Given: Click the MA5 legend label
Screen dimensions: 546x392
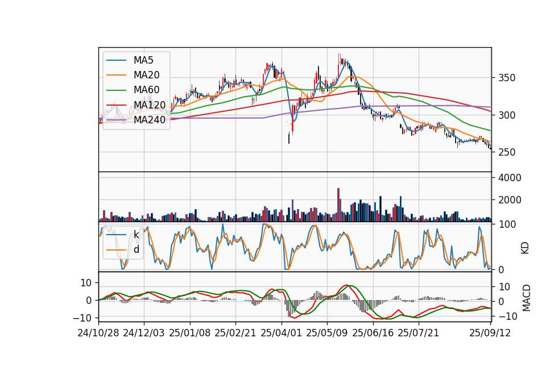Looking at the screenshot, I should point(143,60).
